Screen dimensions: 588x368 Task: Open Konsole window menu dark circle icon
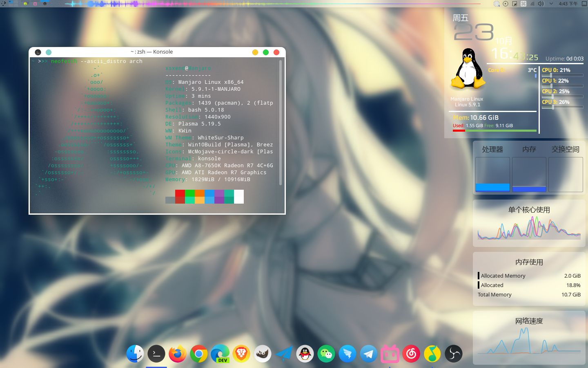click(x=38, y=52)
